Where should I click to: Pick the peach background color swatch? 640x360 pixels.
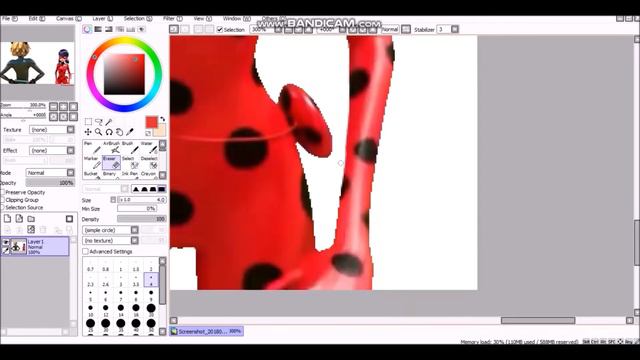pos(160,131)
